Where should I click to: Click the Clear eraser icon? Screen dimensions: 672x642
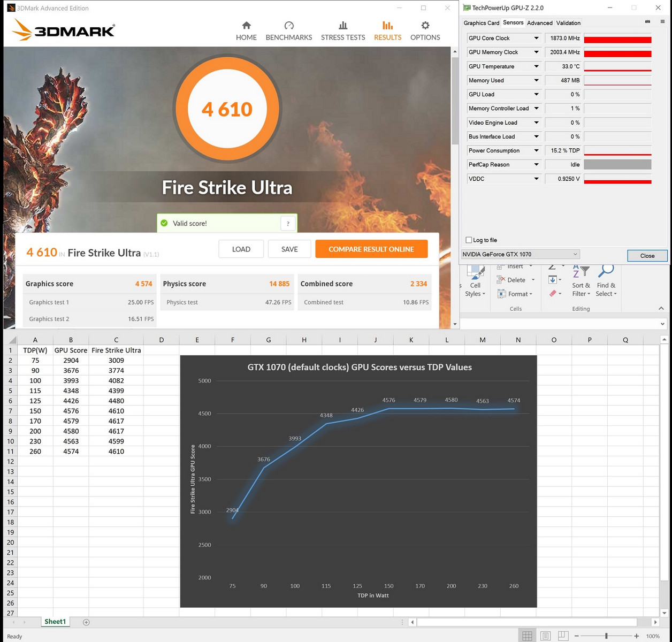point(553,293)
